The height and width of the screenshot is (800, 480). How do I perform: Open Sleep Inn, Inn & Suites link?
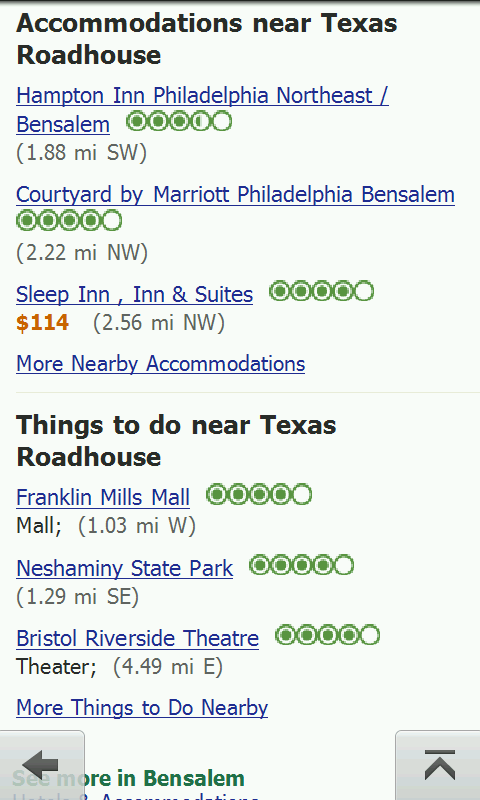coord(135,294)
